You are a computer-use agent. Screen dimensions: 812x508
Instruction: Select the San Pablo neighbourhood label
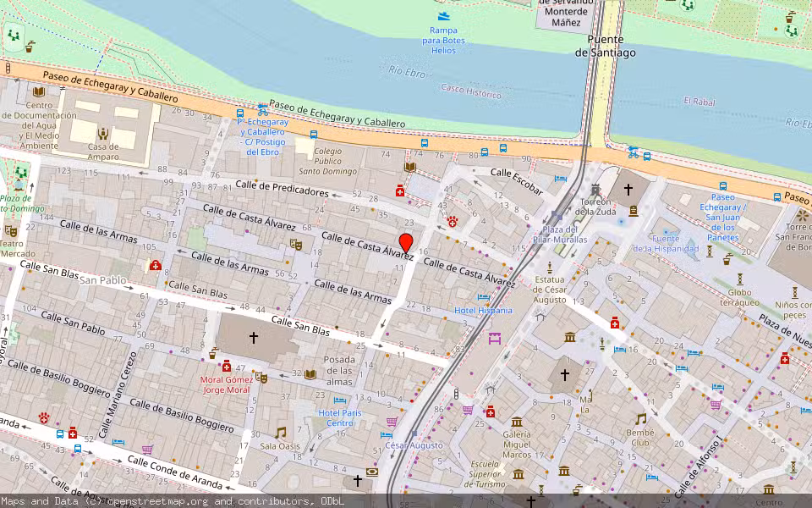(x=102, y=280)
